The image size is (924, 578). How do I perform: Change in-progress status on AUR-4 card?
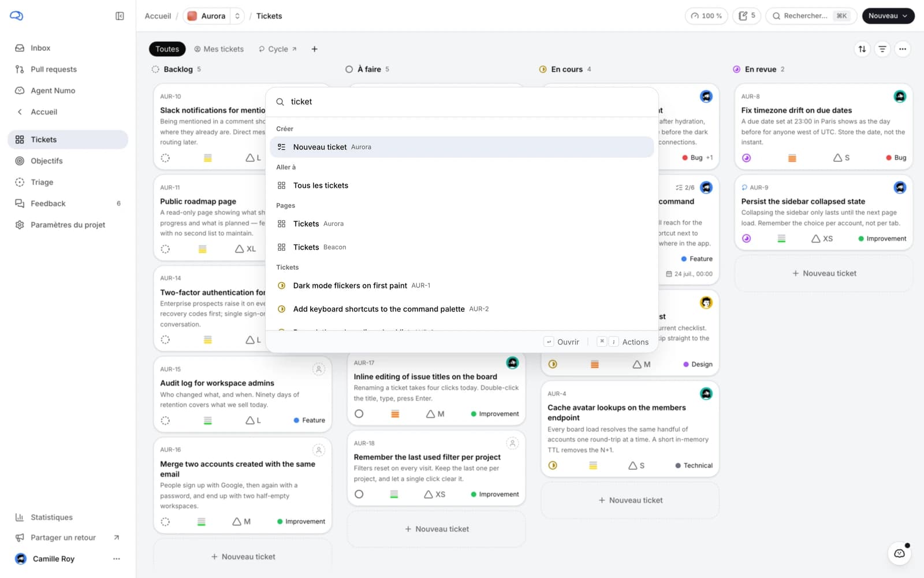553,465
